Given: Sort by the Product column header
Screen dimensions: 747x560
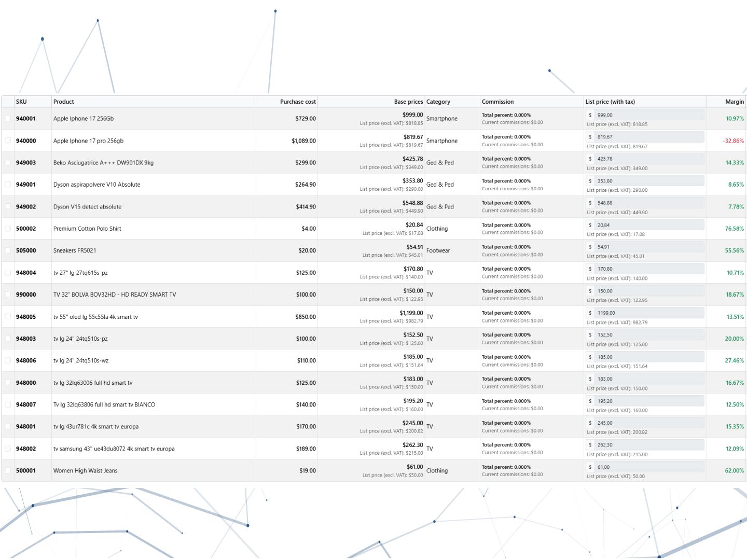Looking at the screenshot, I should (x=64, y=102).
